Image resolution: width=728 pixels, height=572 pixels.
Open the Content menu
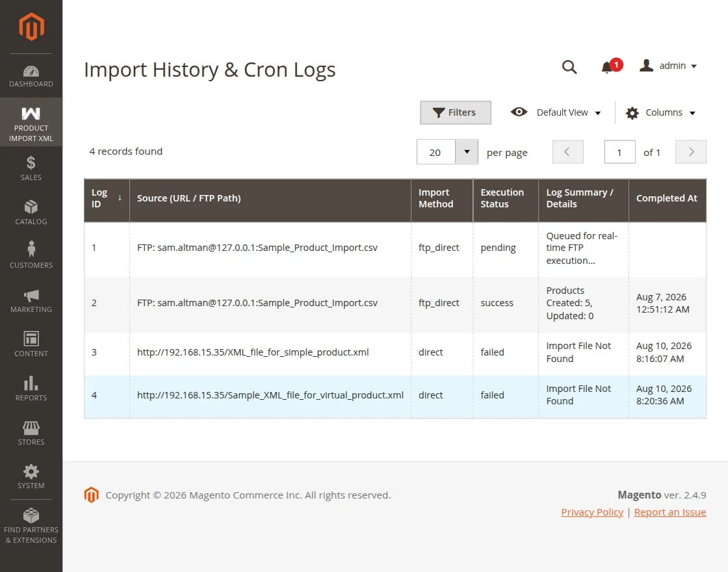(31, 344)
